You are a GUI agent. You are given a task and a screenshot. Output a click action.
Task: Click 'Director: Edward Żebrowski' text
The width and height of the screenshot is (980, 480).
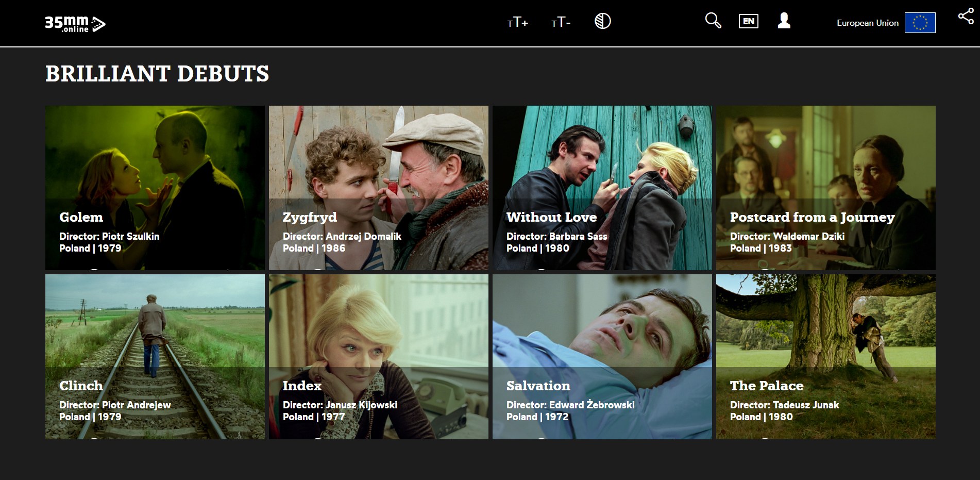[x=570, y=405]
